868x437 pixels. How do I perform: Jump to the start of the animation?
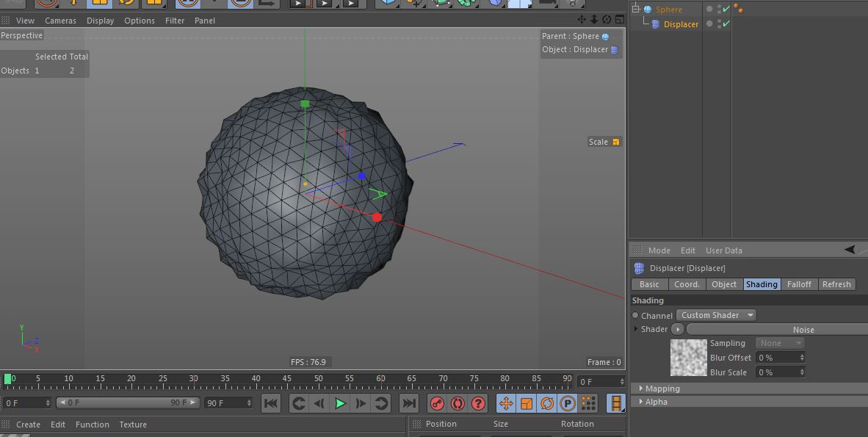(270, 403)
